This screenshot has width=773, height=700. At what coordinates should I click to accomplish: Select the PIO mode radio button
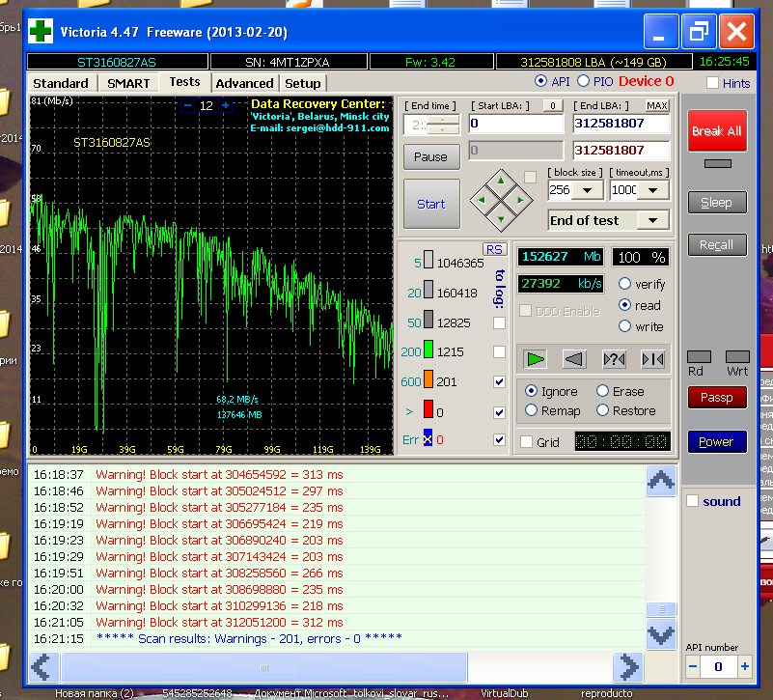[583, 81]
